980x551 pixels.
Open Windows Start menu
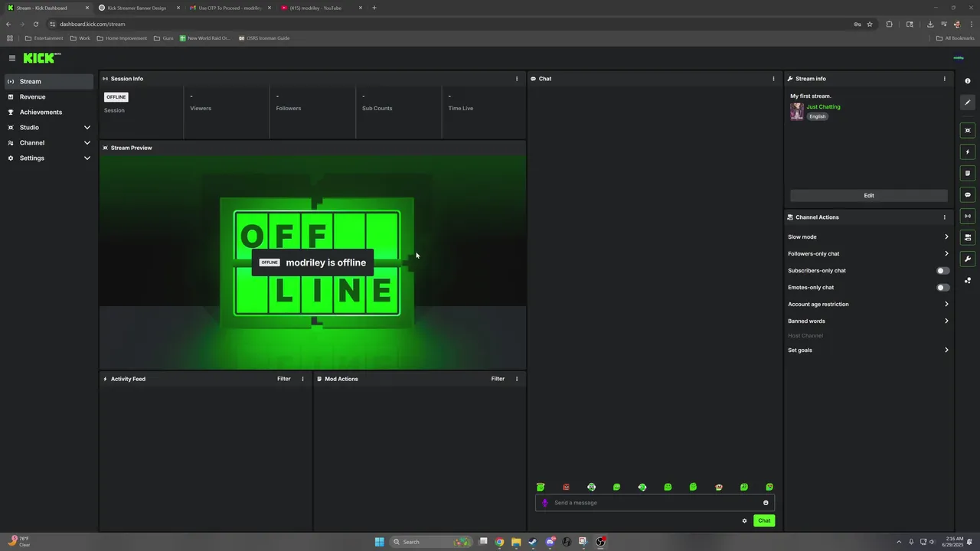(379, 542)
